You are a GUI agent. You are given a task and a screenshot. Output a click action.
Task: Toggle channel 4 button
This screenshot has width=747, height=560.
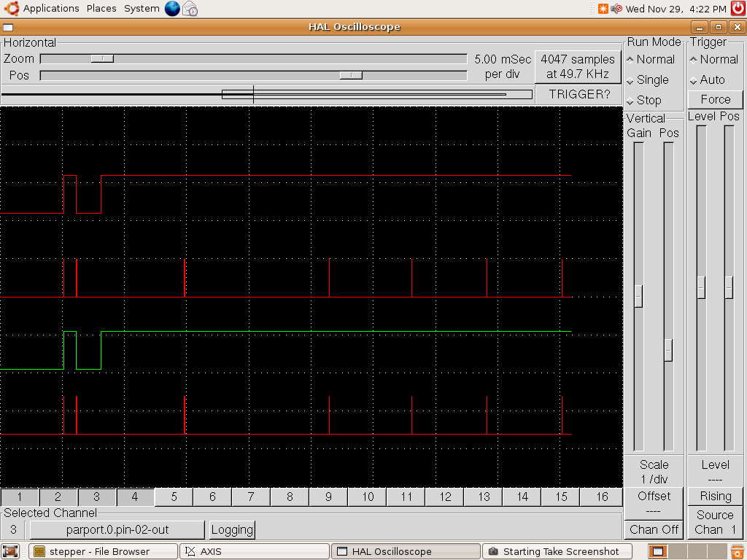point(135,497)
